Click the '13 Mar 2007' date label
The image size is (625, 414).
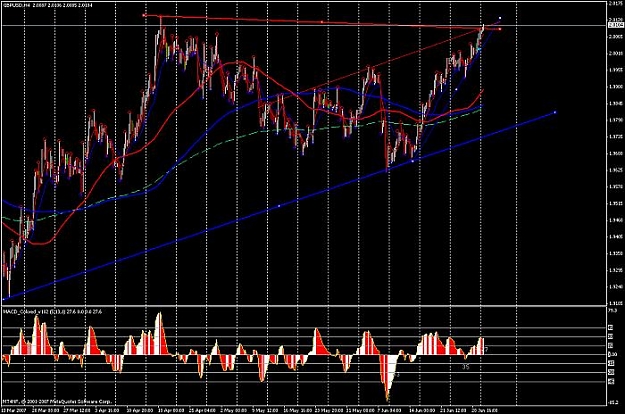pos(13,410)
